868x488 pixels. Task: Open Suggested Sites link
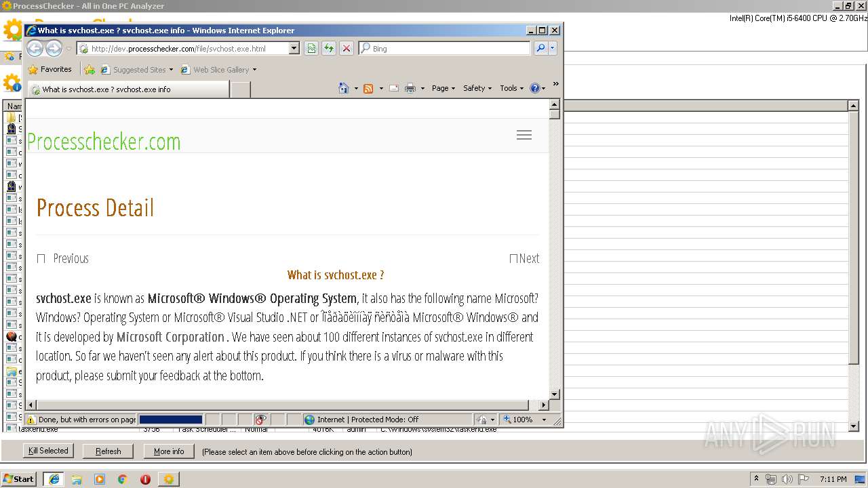click(136, 69)
